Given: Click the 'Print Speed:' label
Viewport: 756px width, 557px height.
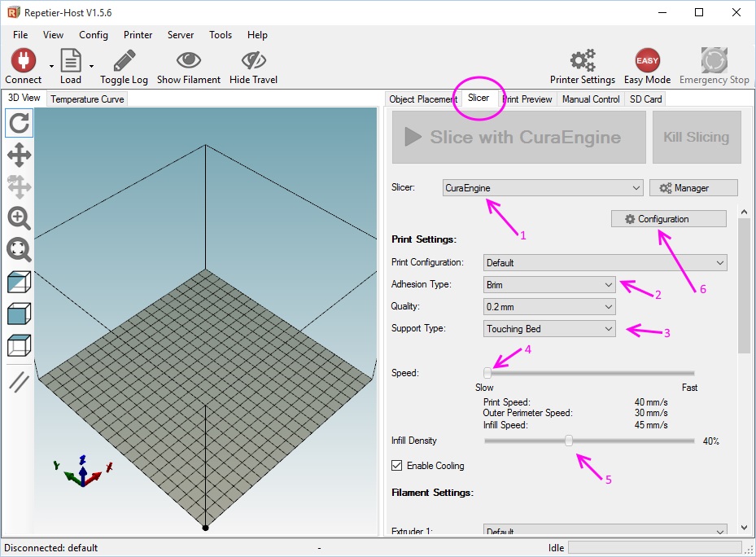Looking at the screenshot, I should pos(507,402).
